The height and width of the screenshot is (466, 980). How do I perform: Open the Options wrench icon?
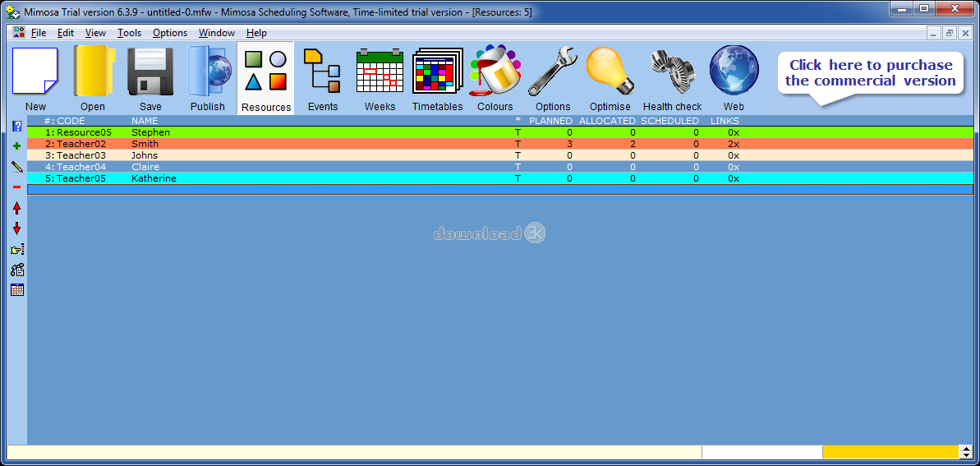(x=553, y=72)
